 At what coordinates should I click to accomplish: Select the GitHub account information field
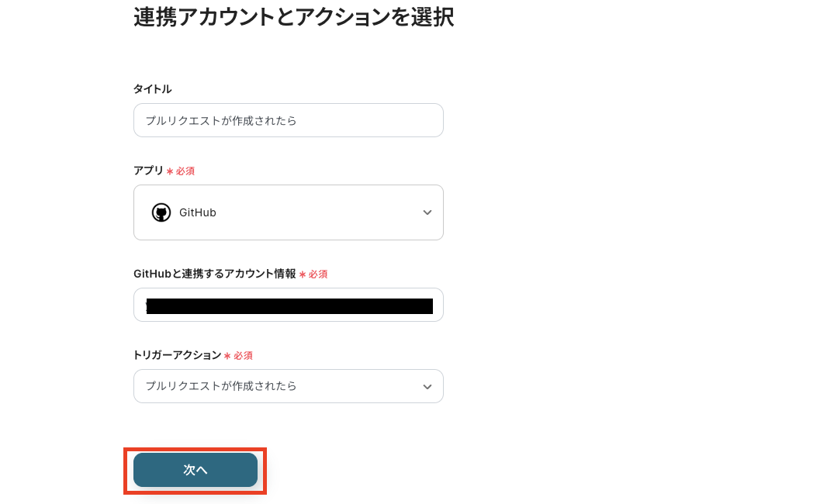[x=289, y=305]
